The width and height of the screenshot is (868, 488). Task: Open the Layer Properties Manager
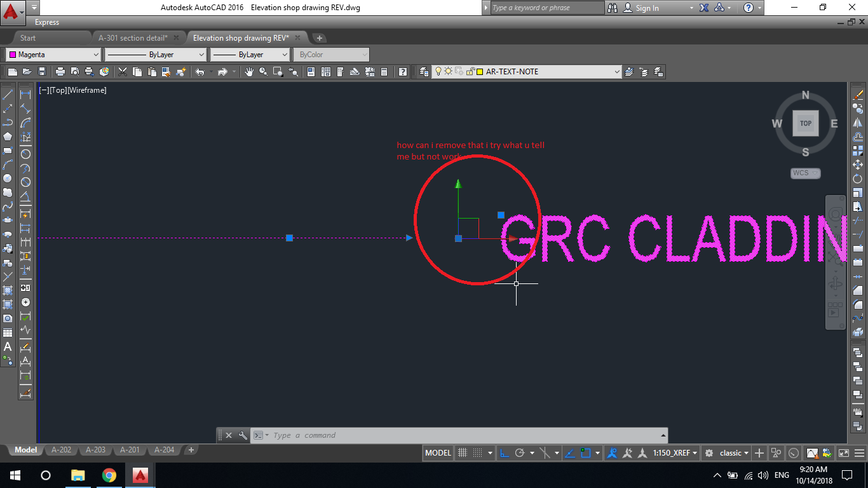[423, 71]
